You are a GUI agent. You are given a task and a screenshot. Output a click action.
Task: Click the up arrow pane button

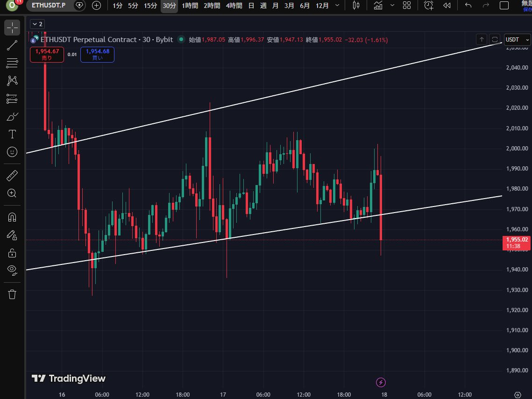482,39
